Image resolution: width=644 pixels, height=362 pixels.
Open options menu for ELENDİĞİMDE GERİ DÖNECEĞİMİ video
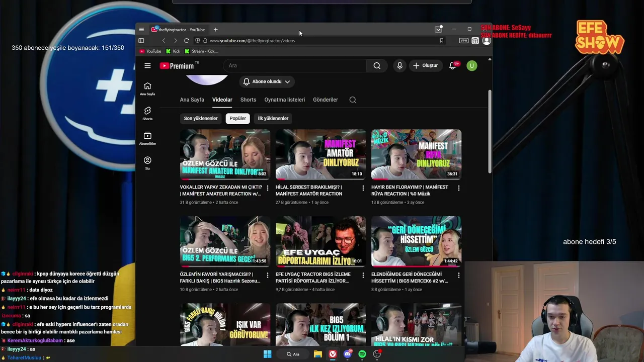[x=459, y=276]
